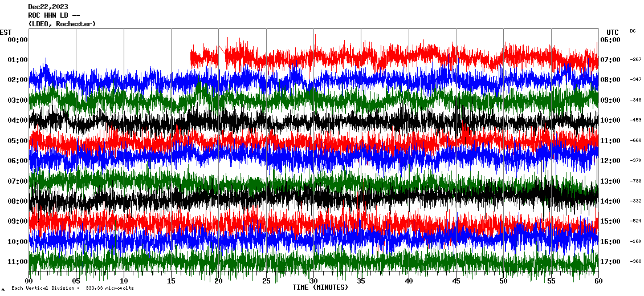Click the 03:00 EST time label
This screenshot has width=644, height=296.
click(x=18, y=100)
